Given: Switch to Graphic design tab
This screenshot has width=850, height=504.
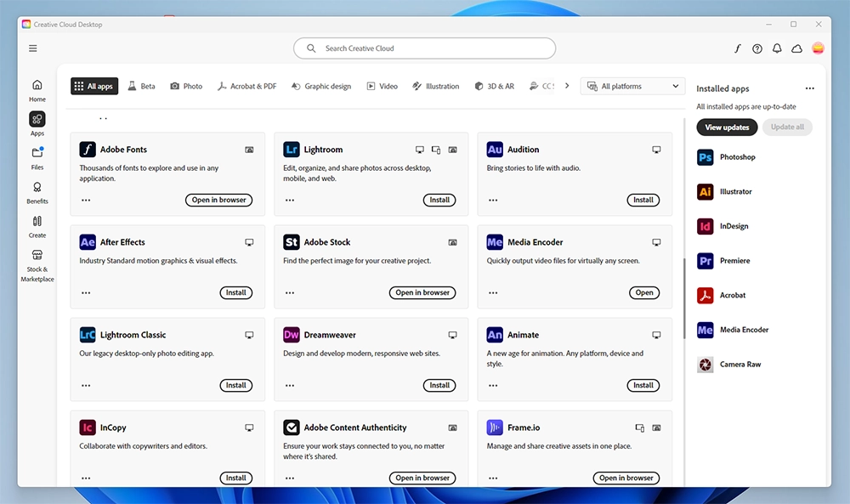Looking at the screenshot, I should [321, 86].
